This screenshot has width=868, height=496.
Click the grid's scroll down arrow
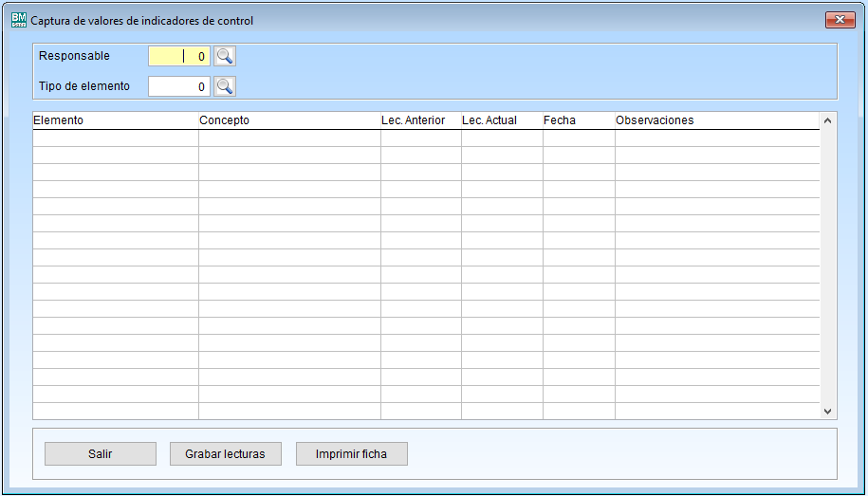827,412
